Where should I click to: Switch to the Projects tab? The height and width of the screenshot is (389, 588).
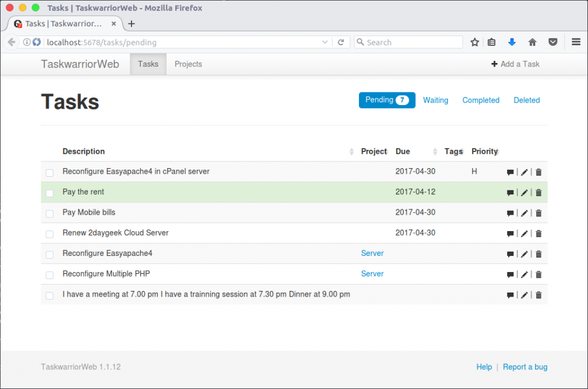(188, 64)
